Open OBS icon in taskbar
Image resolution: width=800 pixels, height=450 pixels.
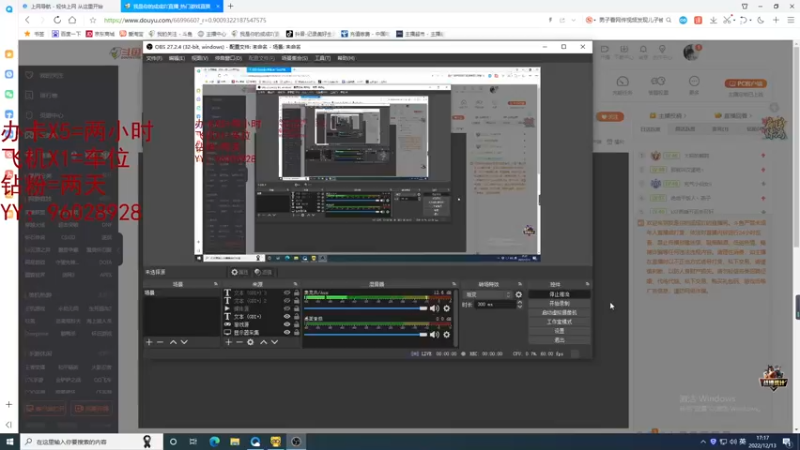point(296,441)
